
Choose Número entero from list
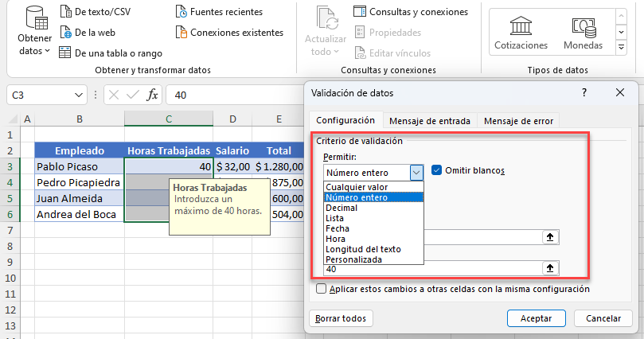click(373, 197)
